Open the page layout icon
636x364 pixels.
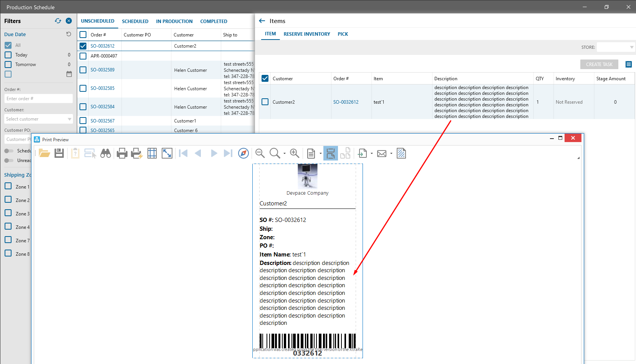pos(311,154)
